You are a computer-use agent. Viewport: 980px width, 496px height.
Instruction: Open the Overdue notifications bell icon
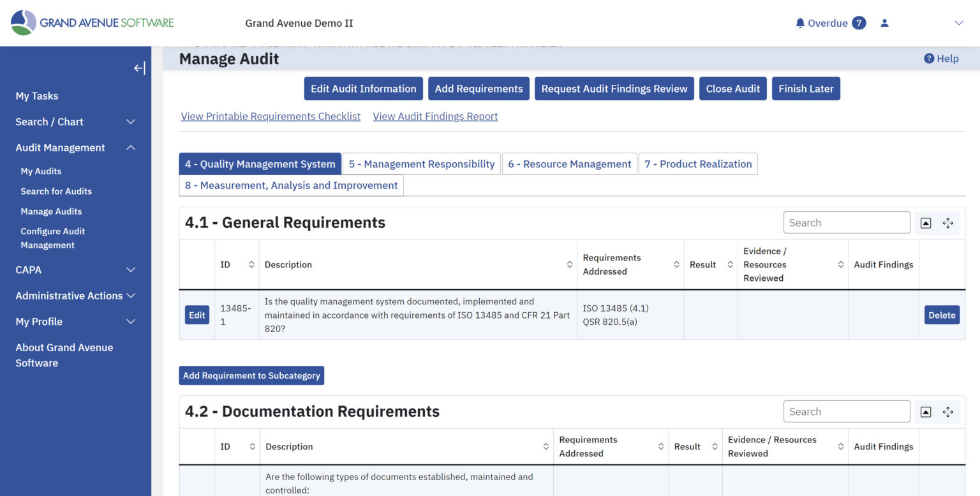(799, 22)
